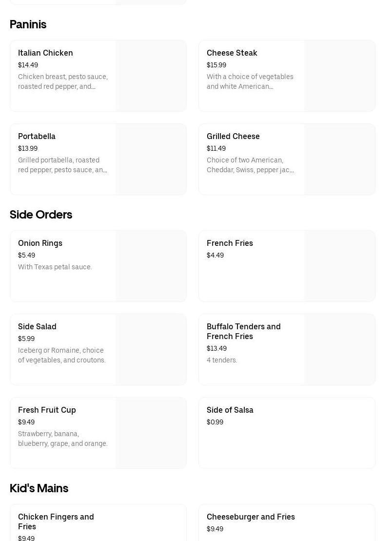This screenshot has width=392, height=541.
Task: Add the Side of Salsa item
Action: pyautogui.click(x=230, y=410)
